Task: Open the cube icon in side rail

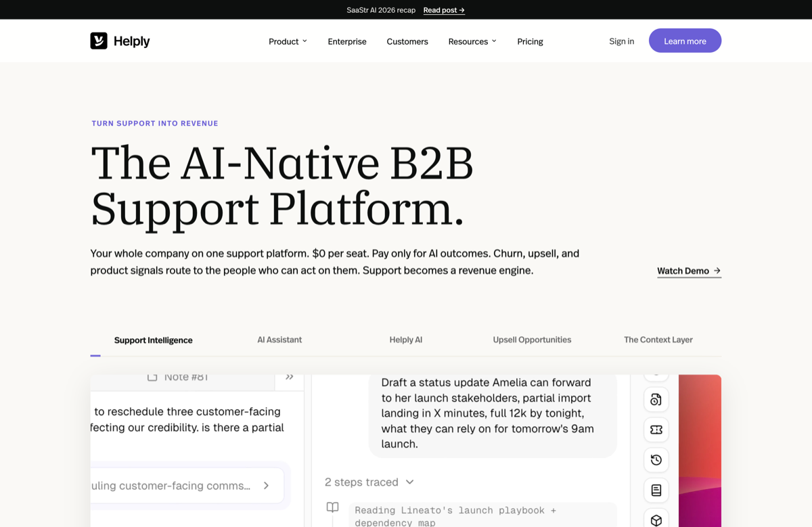Action: 656,519
